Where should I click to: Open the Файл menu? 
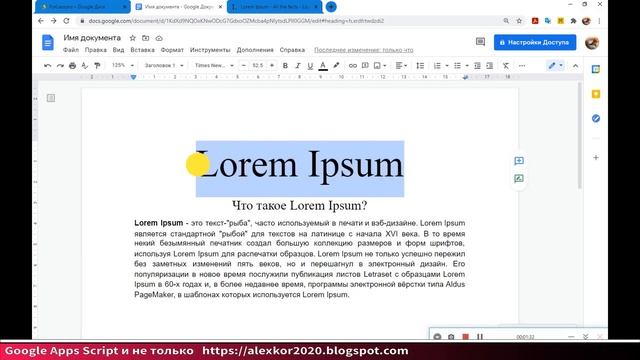(x=71, y=50)
